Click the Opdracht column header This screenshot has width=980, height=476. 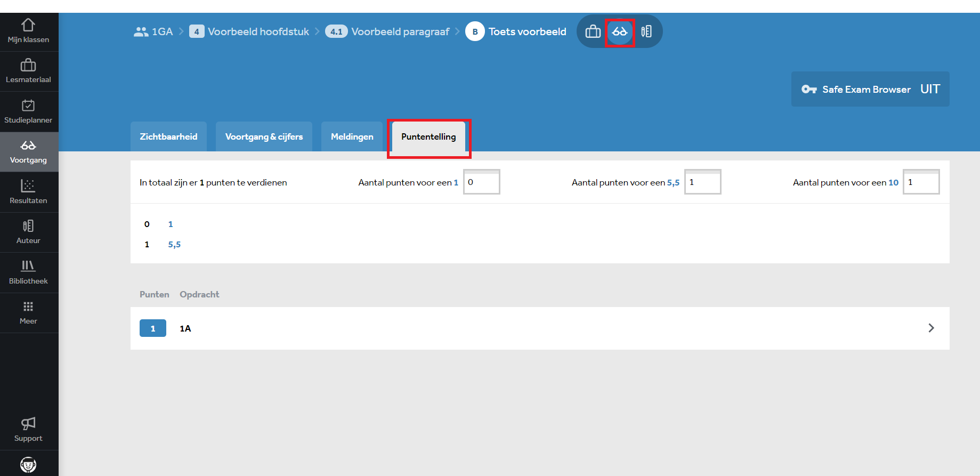tap(199, 294)
